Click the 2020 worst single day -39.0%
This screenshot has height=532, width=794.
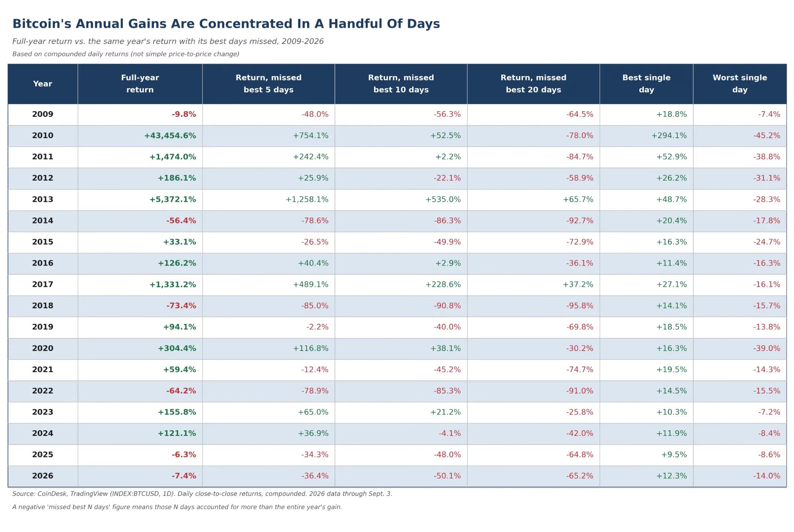point(767,348)
